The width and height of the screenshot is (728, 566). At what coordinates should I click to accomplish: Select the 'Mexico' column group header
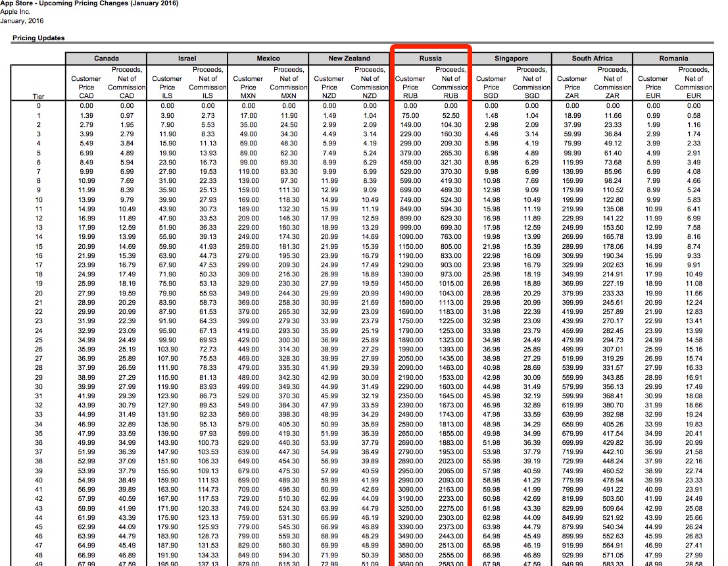point(268,59)
